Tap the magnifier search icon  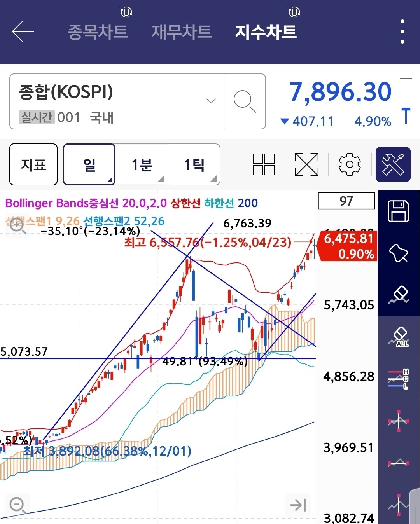point(245,101)
